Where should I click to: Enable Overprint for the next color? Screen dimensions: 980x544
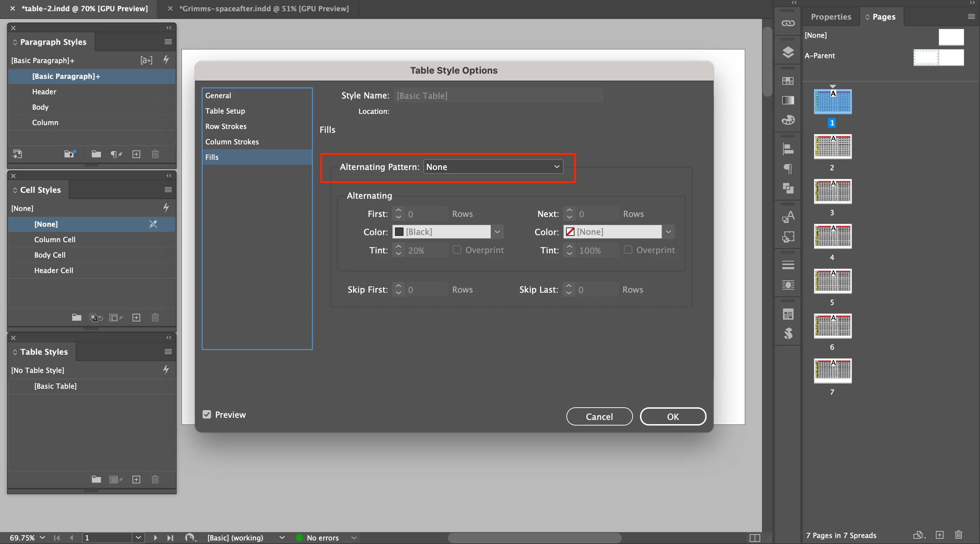[628, 250]
